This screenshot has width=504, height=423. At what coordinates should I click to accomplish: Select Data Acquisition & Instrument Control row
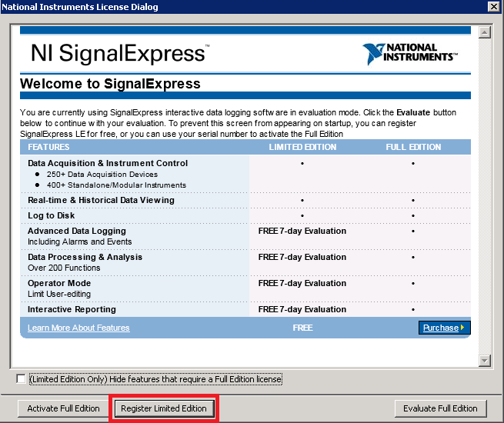click(x=245, y=174)
